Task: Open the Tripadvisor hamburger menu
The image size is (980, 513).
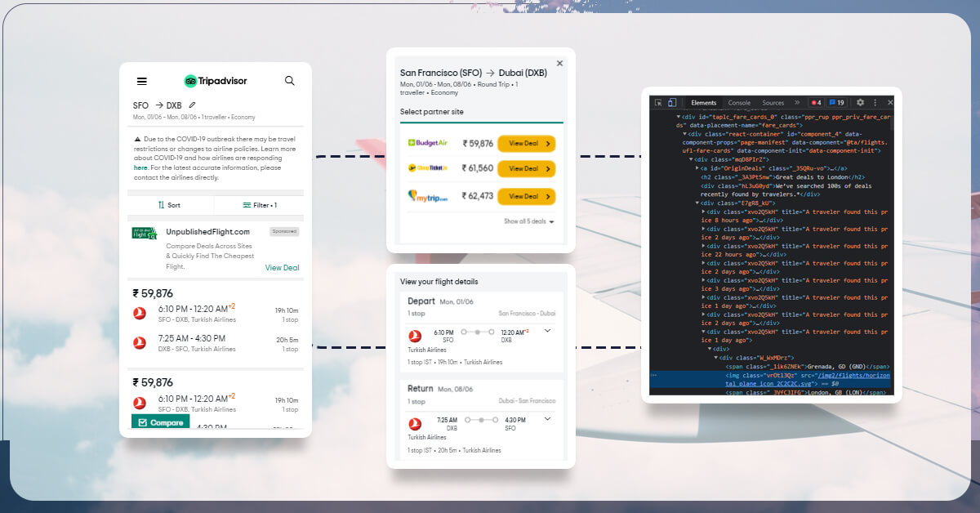Action: tap(142, 81)
